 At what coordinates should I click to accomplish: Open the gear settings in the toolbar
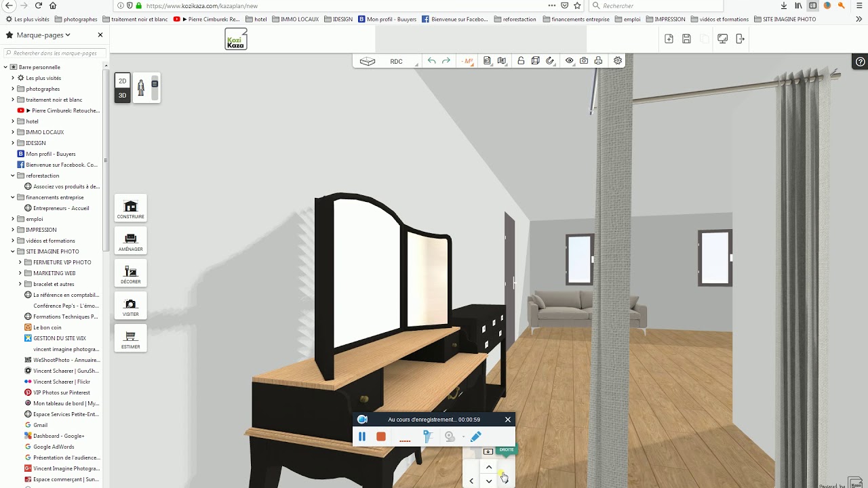[618, 61]
